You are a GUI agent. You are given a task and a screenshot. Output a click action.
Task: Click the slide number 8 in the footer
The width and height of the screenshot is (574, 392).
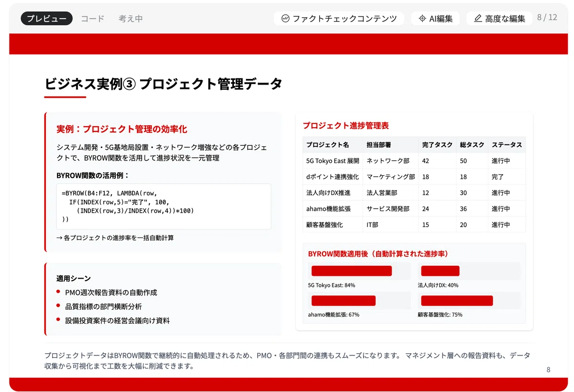click(x=548, y=370)
